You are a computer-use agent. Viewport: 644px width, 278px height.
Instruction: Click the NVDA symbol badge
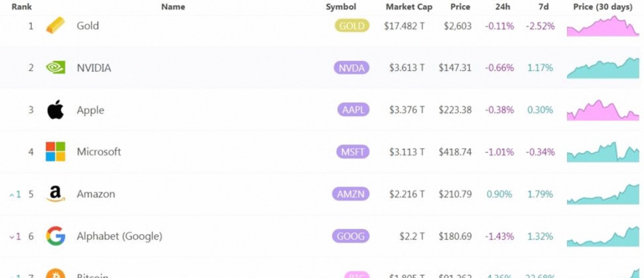[x=351, y=68]
